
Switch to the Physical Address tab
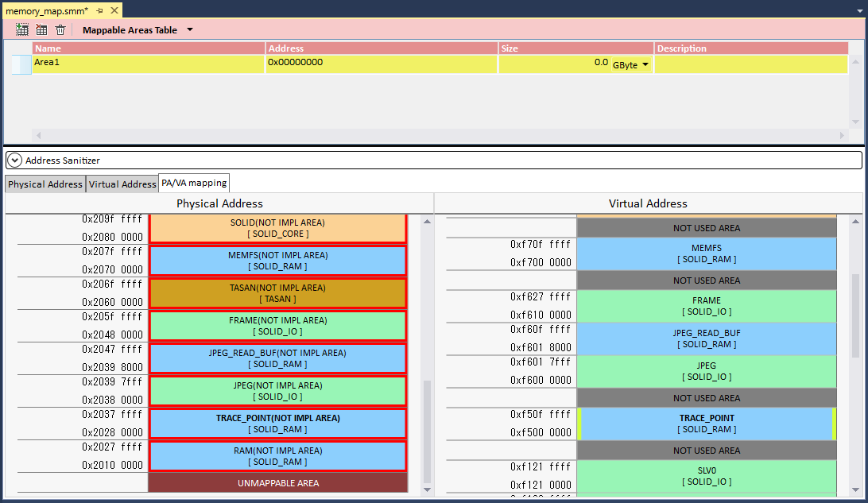point(45,184)
